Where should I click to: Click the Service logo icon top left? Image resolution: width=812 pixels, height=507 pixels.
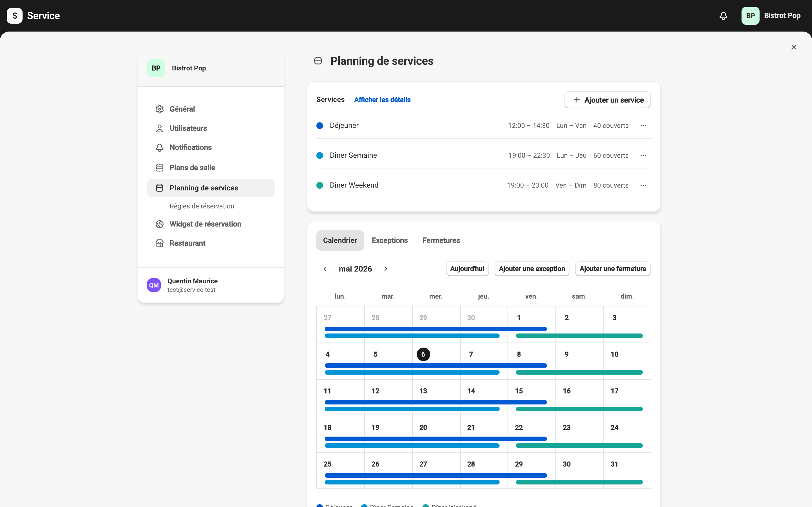tap(14, 16)
